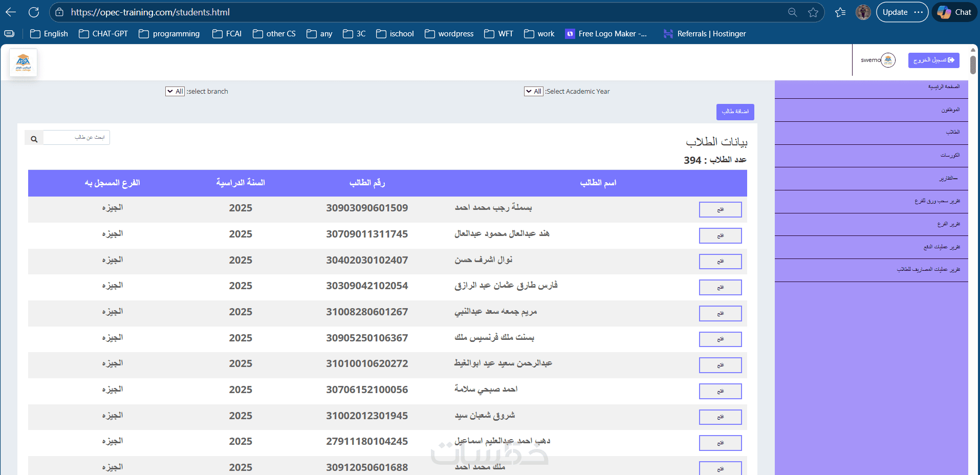980x475 pixels.
Task: Reload the page with the refresh icon
Action: point(34,12)
